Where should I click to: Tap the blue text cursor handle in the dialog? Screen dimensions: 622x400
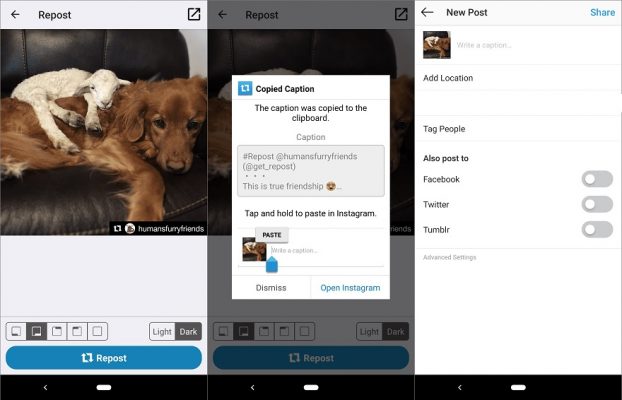272,264
